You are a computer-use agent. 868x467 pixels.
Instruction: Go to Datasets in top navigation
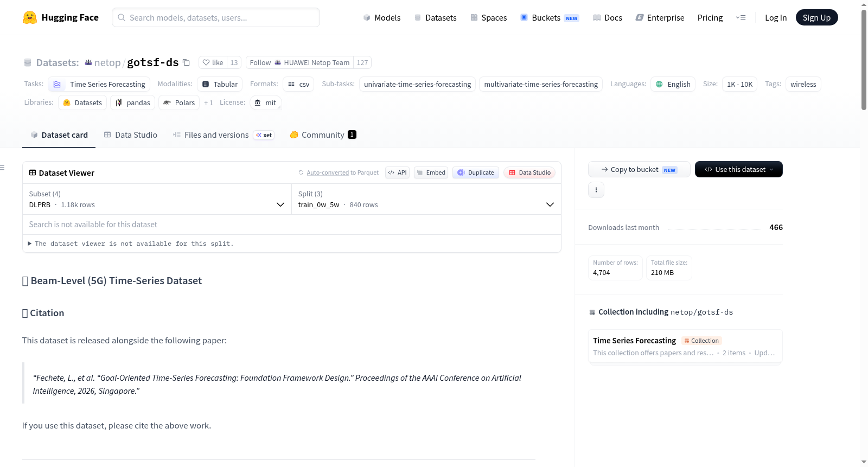435,17
